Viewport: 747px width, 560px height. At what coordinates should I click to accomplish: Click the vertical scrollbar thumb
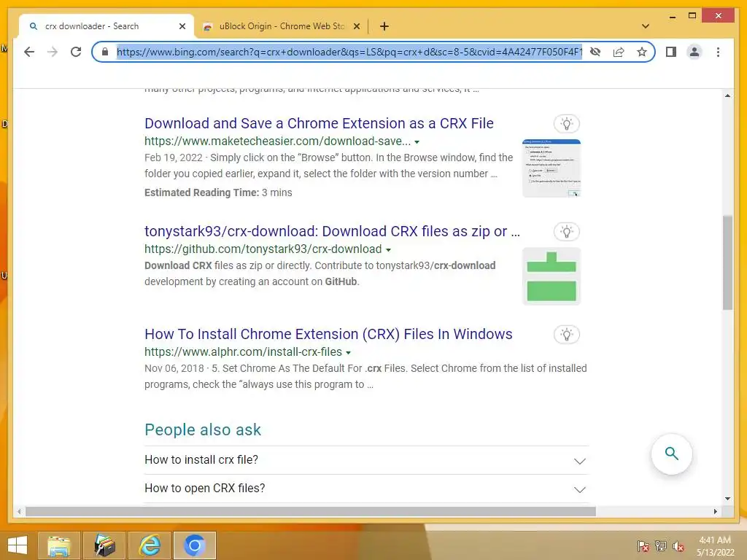727,262
